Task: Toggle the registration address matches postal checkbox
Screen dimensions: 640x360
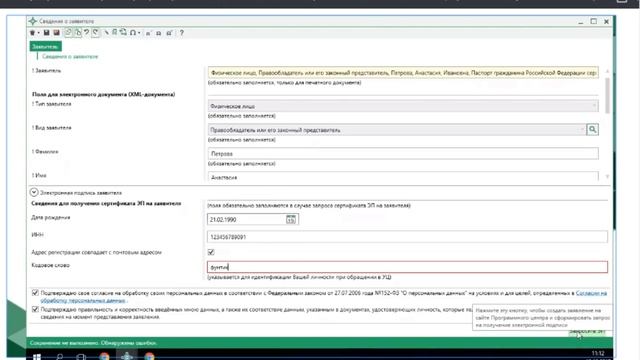Action: tap(211, 252)
